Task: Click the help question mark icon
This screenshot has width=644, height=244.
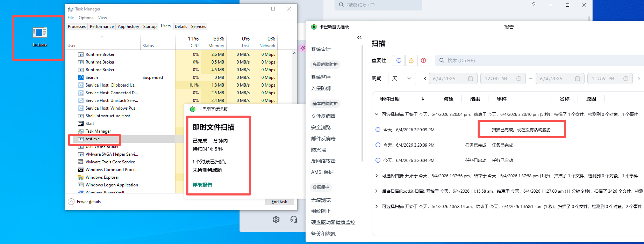Action: [x=534, y=5]
